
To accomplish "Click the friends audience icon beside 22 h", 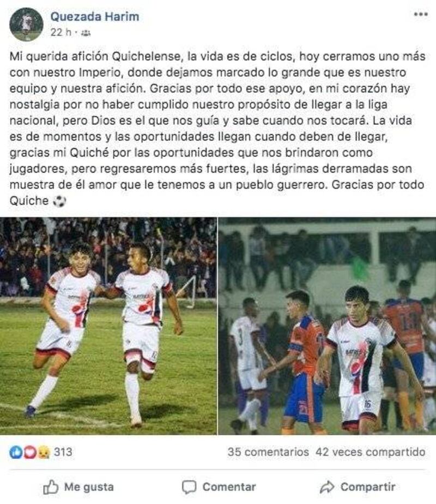I will (x=86, y=33).
